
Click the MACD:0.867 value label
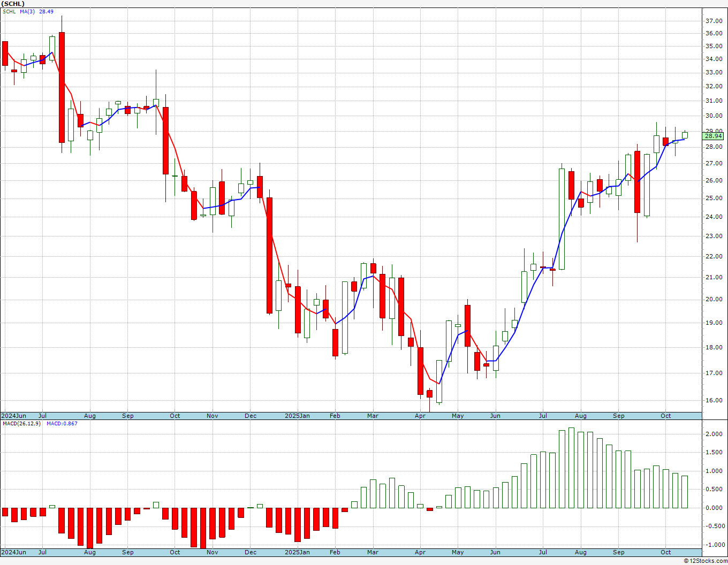62,424
